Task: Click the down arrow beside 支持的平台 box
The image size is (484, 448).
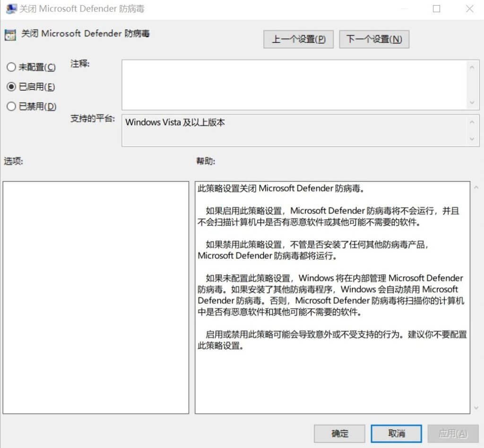Action: coord(473,139)
